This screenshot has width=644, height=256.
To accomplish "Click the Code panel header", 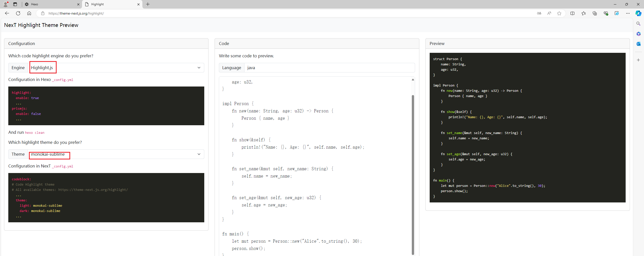I will (317, 44).
